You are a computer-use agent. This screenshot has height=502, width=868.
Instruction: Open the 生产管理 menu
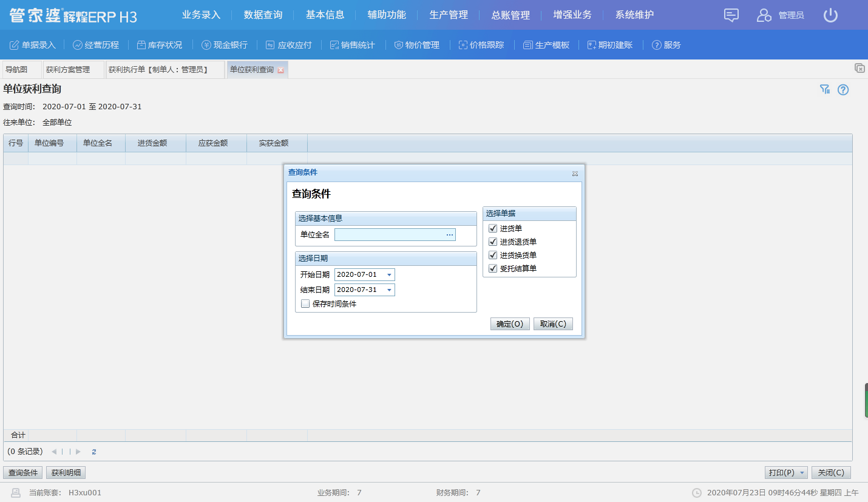coord(449,15)
